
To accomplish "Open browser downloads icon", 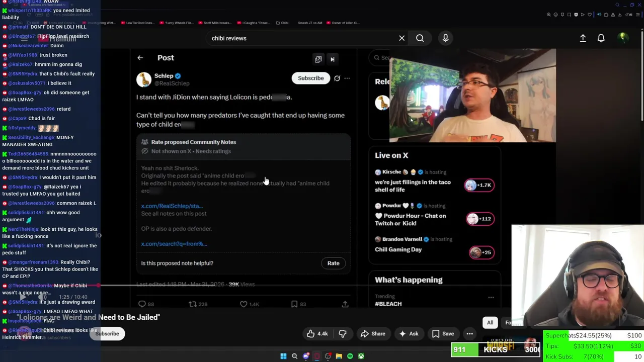I will 619,15.
